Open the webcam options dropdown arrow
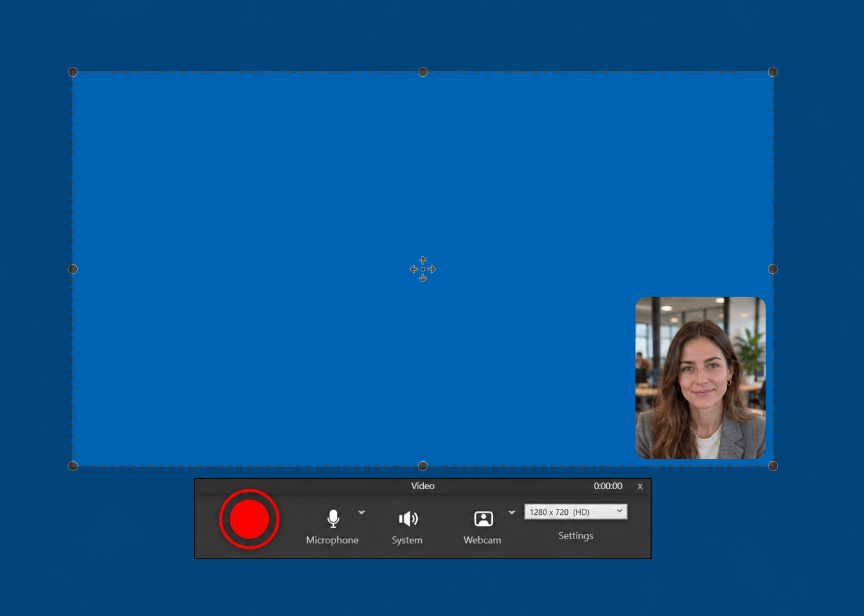864x616 pixels. 511,512
